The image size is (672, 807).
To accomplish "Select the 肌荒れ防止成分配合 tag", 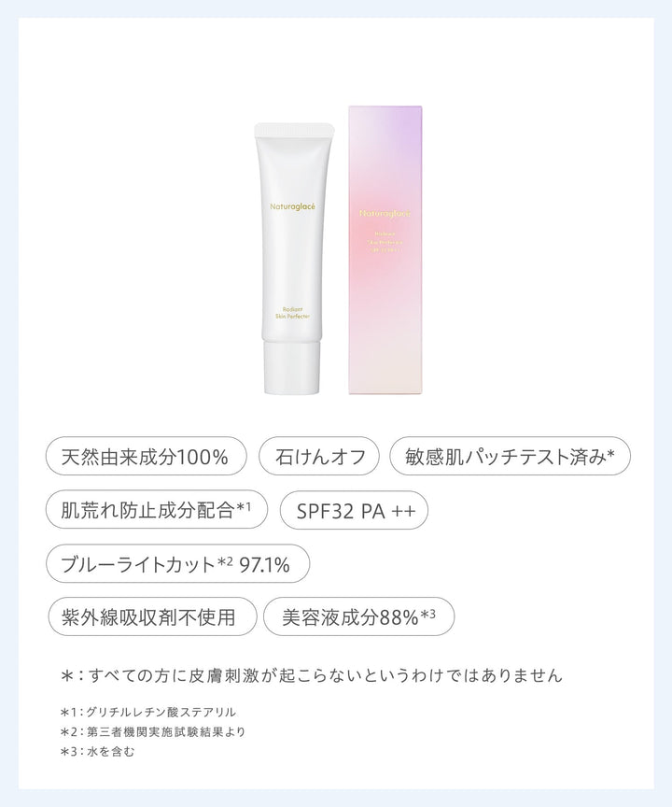I will pyautogui.click(x=157, y=510).
